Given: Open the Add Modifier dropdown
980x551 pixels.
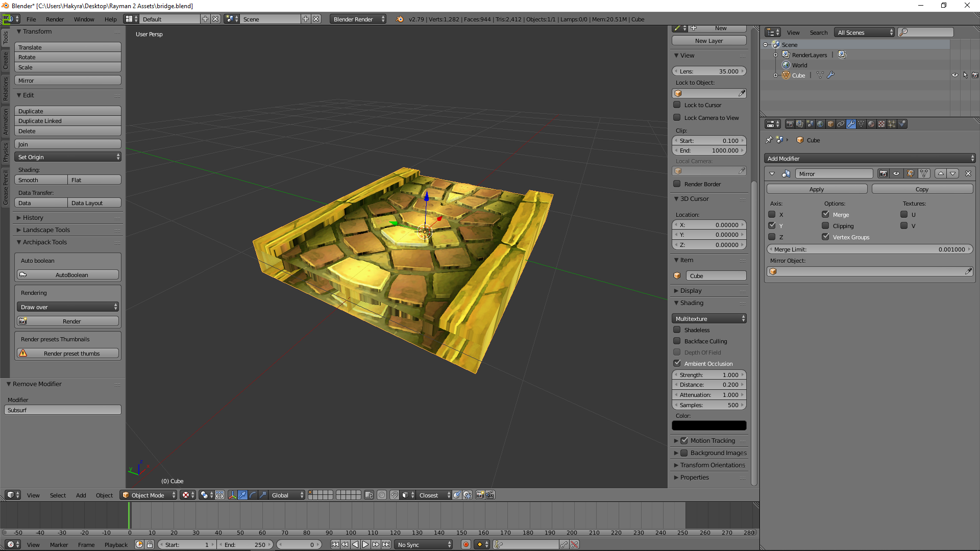Looking at the screenshot, I should pyautogui.click(x=870, y=159).
